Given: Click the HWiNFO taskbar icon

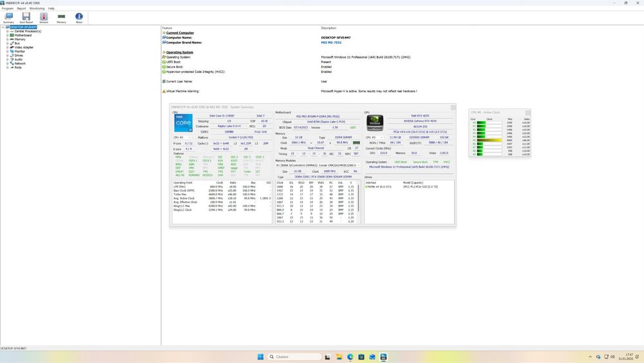Looking at the screenshot, I should (383, 357).
